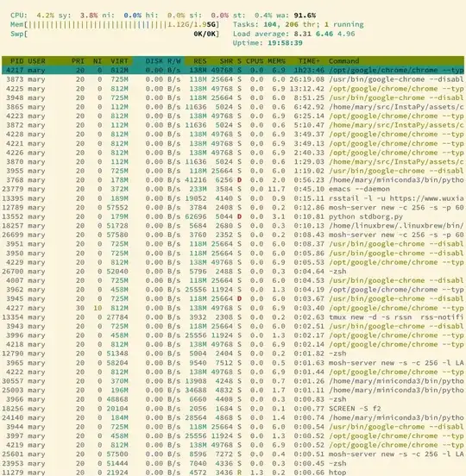Select miniconda python process PID 24140
This screenshot has width=466, height=476.
(233, 417)
